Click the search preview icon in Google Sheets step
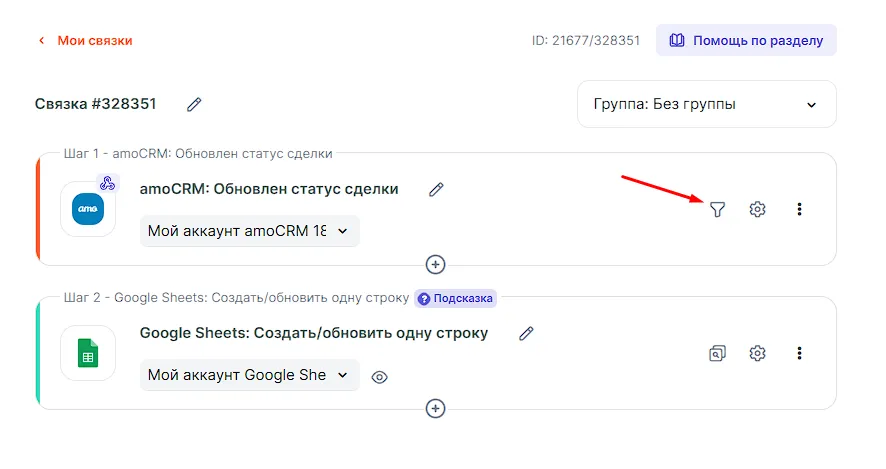 (717, 353)
